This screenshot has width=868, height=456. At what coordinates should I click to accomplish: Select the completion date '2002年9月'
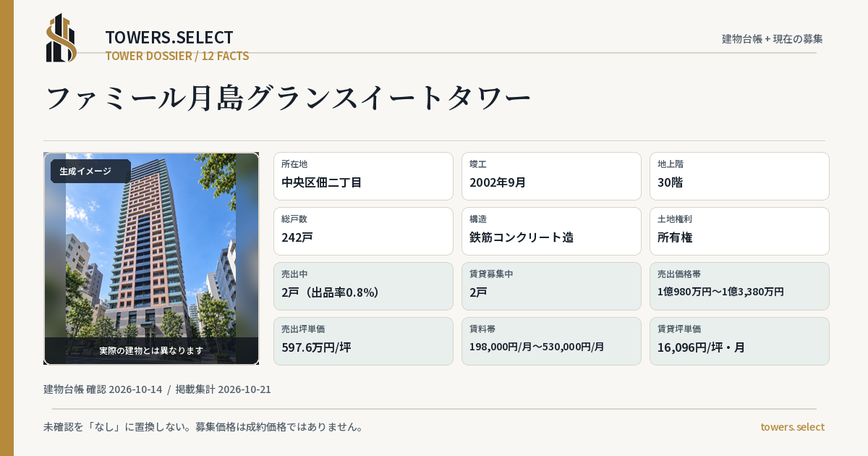tap(498, 182)
